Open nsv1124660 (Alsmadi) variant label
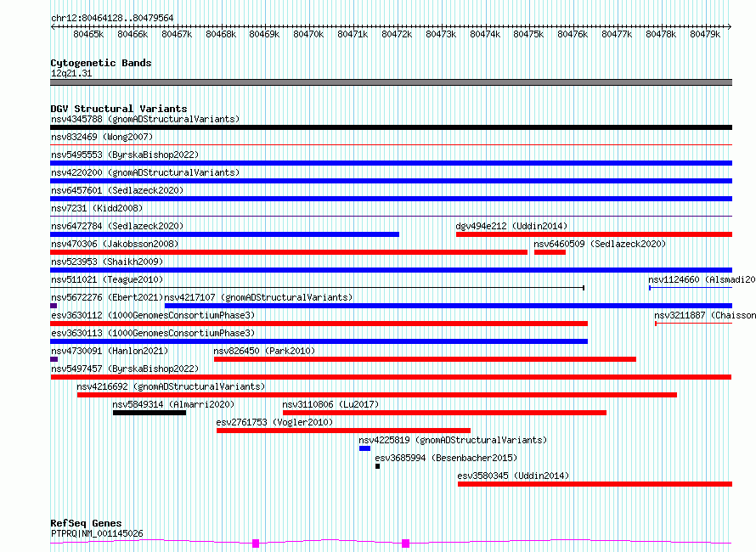The image size is (756, 552). click(702, 279)
